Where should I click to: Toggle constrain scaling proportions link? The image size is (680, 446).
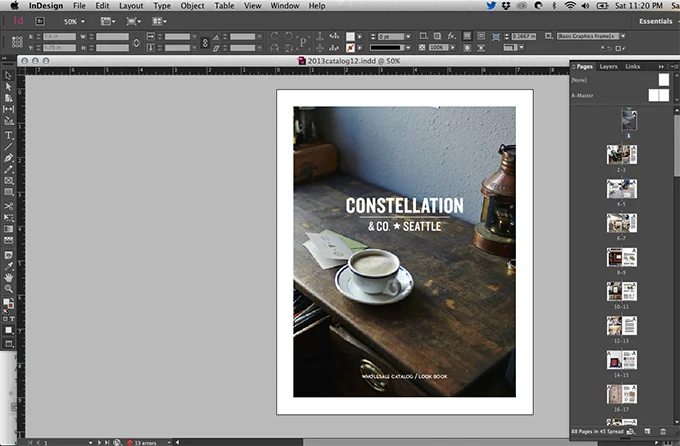[205, 42]
